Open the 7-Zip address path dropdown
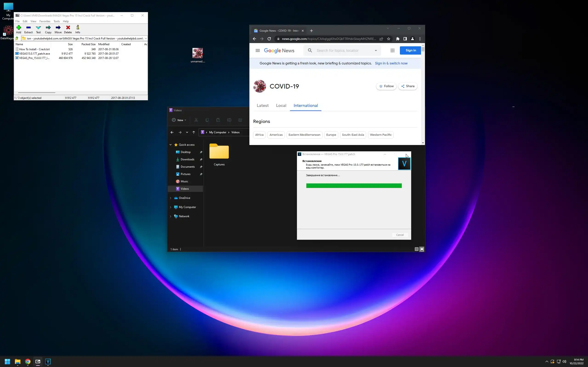This screenshot has height=367, width=588. tap(146, 38)
